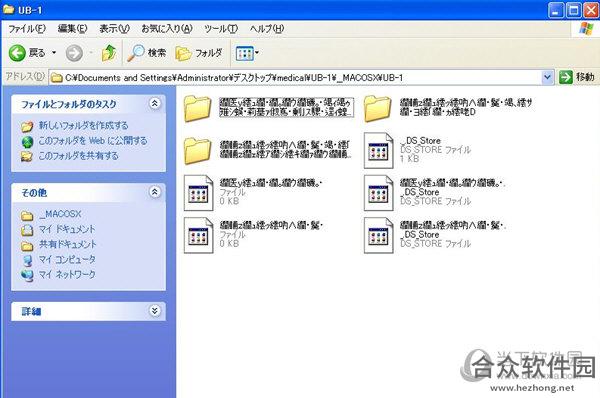600x398 pixels.
Task: Open マイ ネットワーク link
Action: tap(67, 274)
